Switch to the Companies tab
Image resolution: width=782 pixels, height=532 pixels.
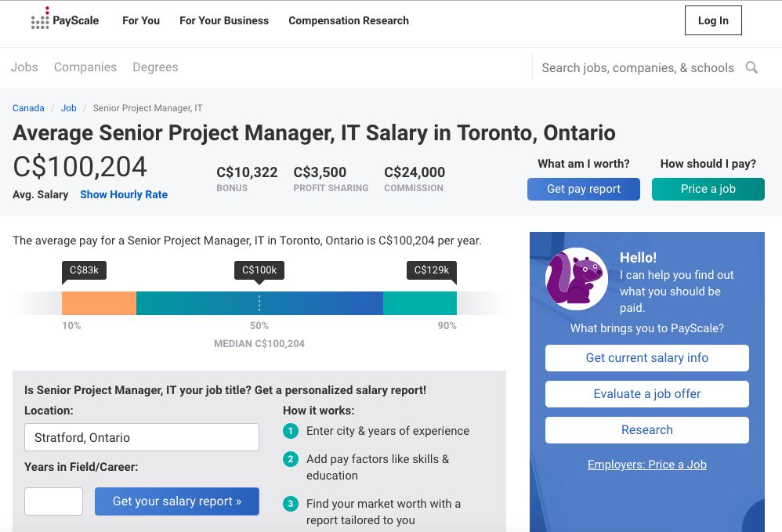point(85,67)
